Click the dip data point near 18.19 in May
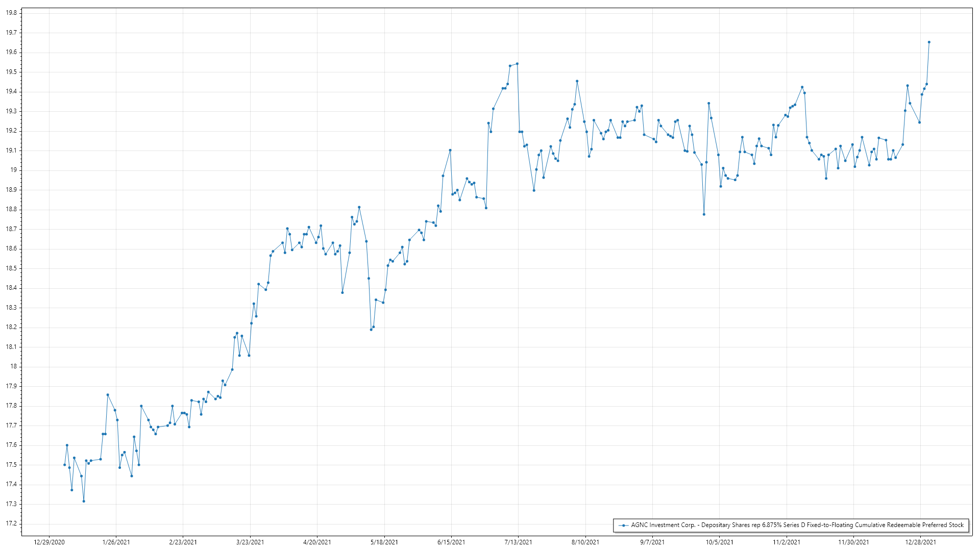Viewport: 980px width, 551px height. point(371,330)
